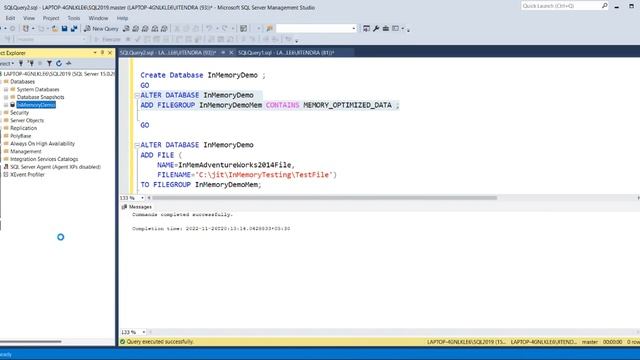The image size is (640, 360).
Task: Open the View menu
Action: coord(29,18)
